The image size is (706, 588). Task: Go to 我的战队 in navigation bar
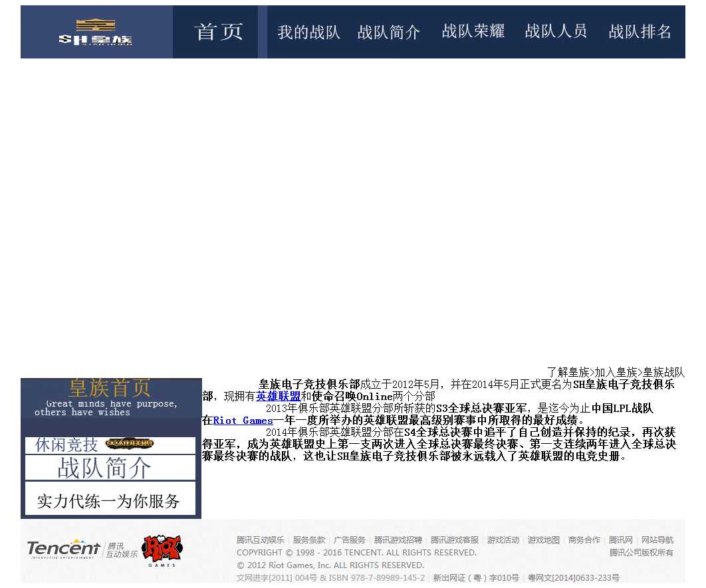(308, 32)
